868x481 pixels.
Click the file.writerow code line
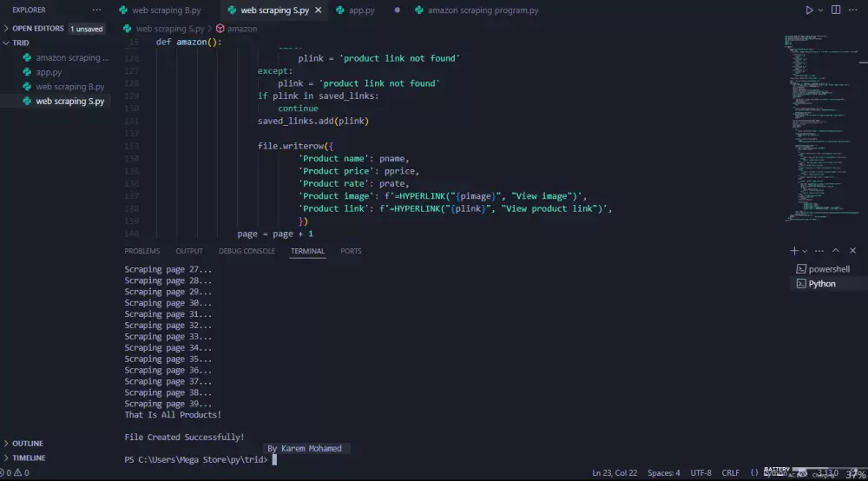pos(295,146)
